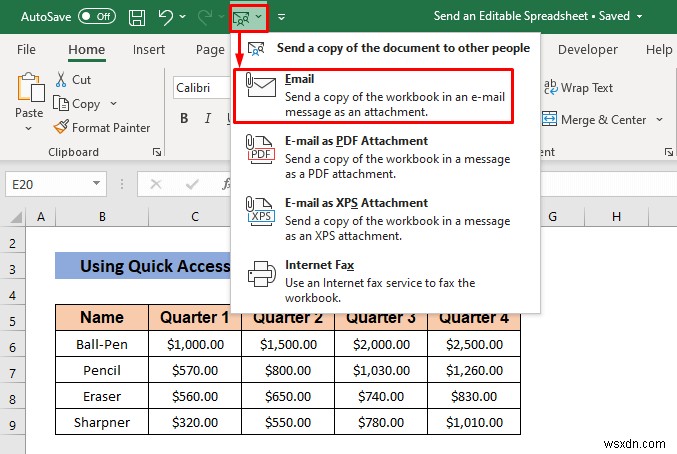Click the Pencil cell

(102, 370)
